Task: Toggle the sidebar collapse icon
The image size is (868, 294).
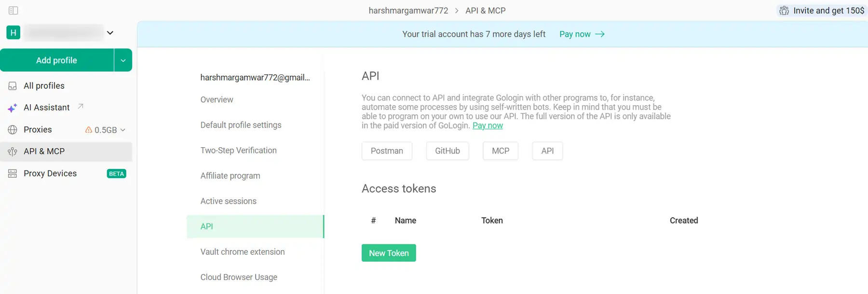Action: pyautogui.click(x=14, y=10)
